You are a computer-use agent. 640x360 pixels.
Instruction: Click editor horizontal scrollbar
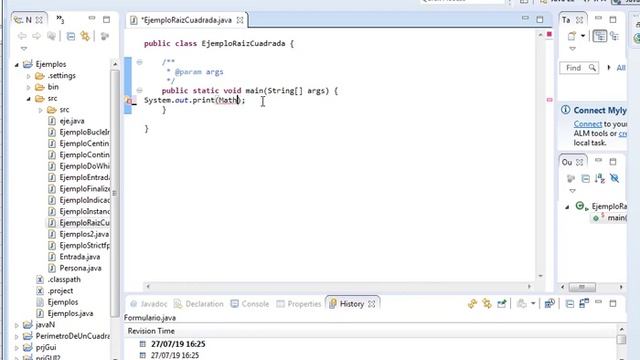[x=338, y=287]
